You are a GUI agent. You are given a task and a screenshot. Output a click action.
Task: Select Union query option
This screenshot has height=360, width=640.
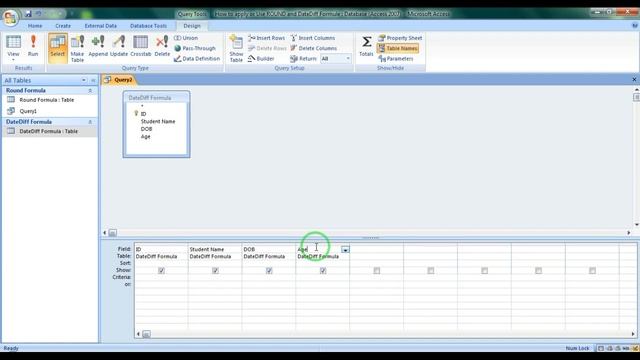(186, 38)
